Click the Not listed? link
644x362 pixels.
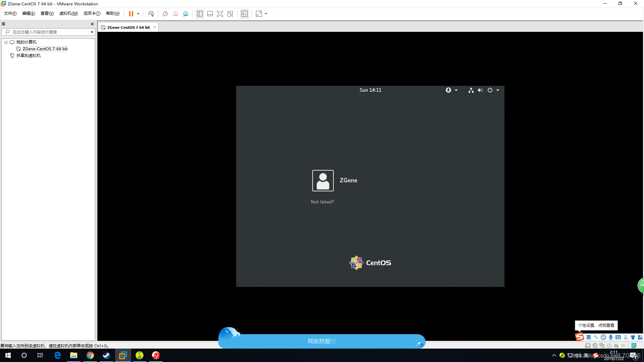[x=322, y=202]
